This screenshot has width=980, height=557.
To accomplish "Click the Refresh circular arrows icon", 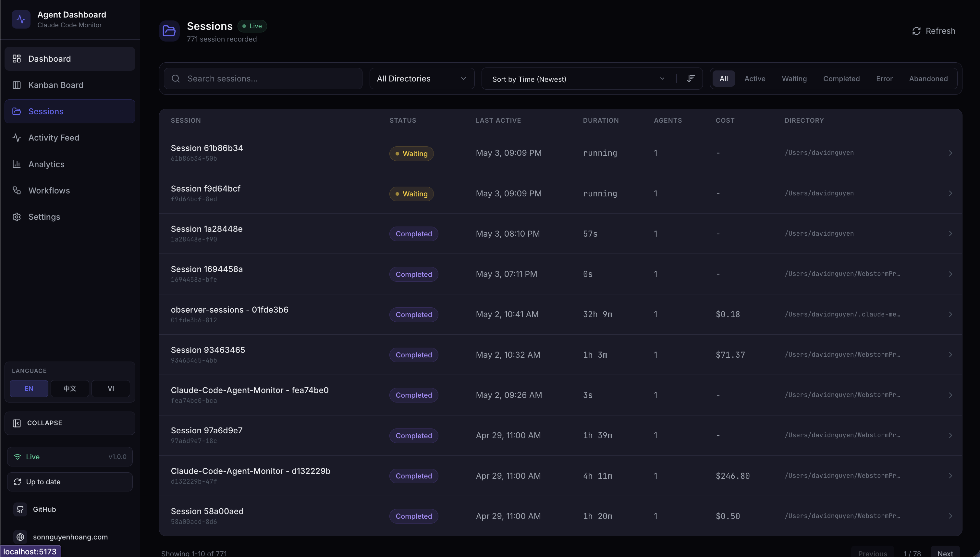I will pos(916,31).
